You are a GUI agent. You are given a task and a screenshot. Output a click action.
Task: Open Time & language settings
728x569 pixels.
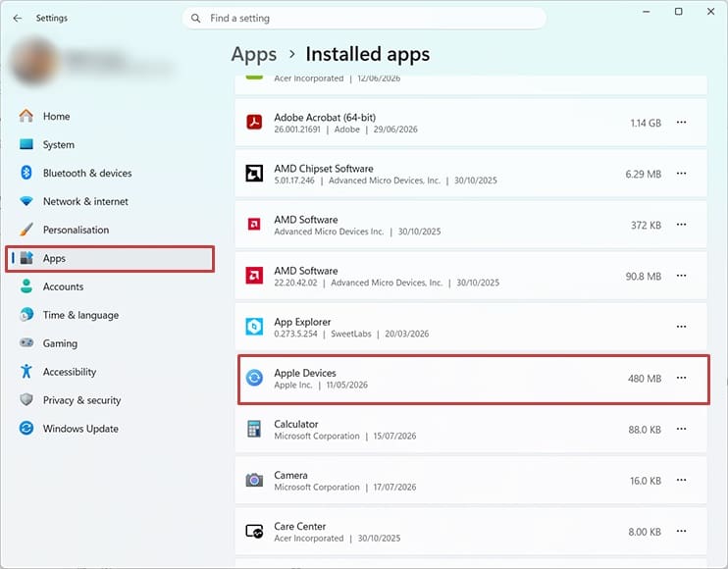click(x=110, y=315)
